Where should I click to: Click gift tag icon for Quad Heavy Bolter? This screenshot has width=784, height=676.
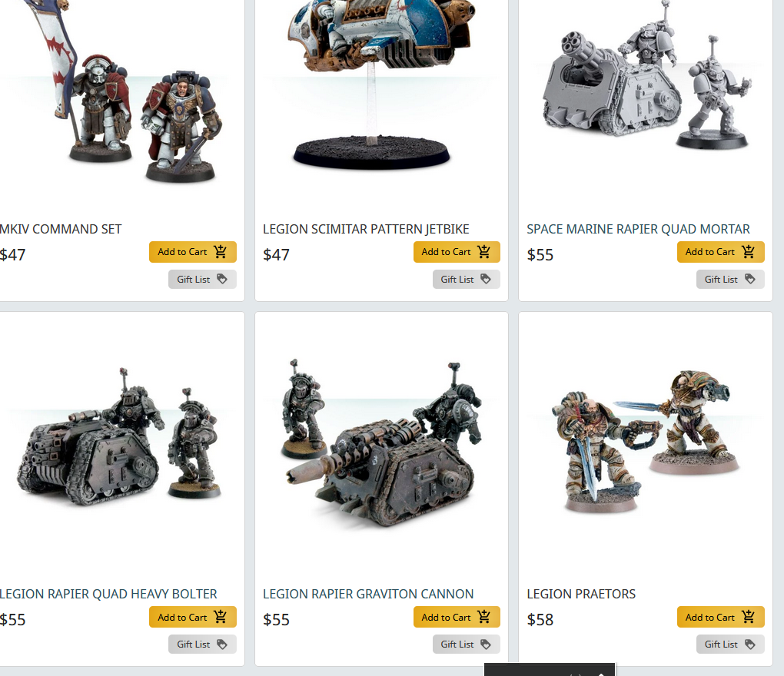pyautogui.click(x=222, y=645)
